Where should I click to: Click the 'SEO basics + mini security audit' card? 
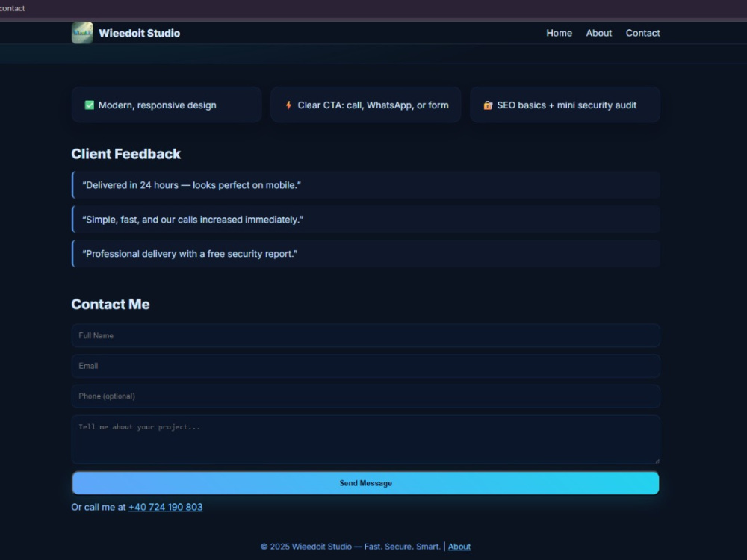click(565, 105)
